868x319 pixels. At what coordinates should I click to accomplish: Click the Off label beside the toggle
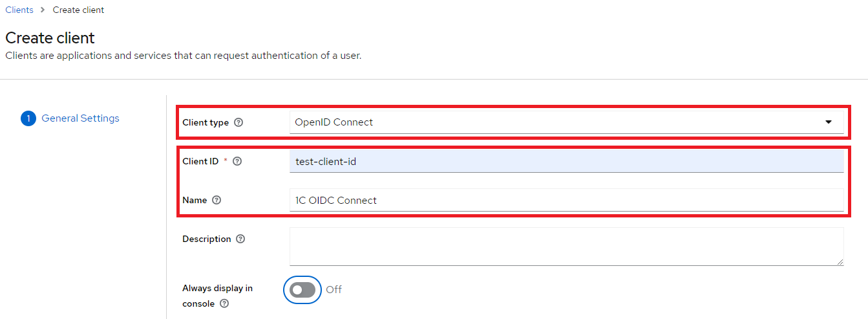(x=333, y=290)
